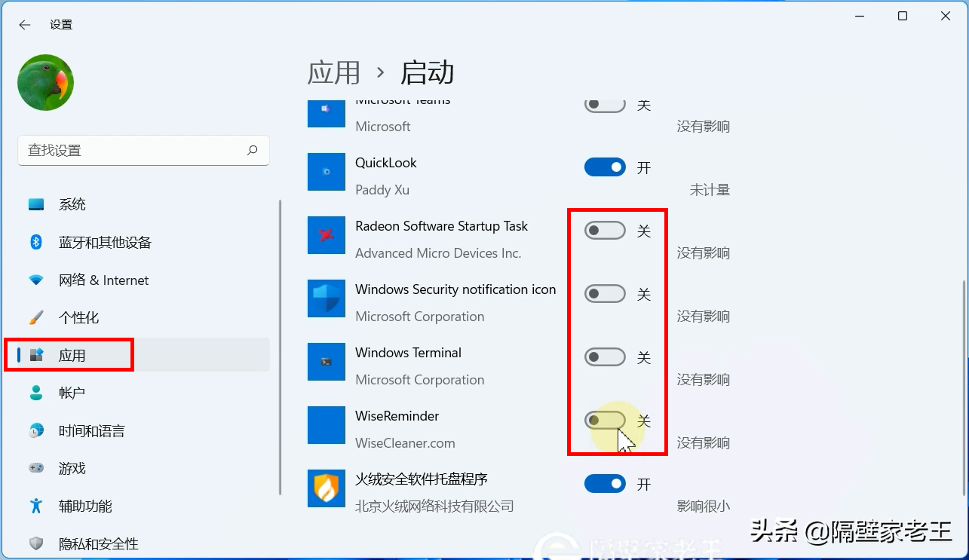Click the Windows Terminal app icon
The image size is (969, 560).
(x=327, y=362)
